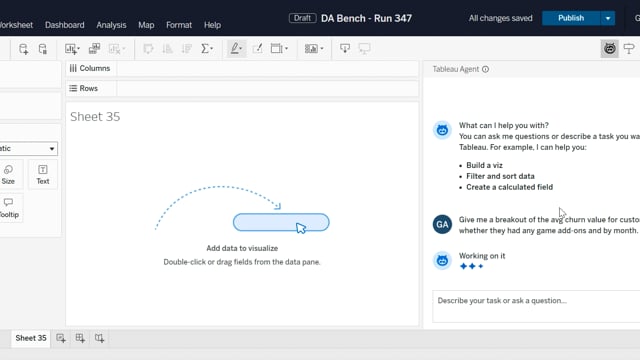Focus the Describe your task input
This screenshot has width=640, height=360.
536,306
